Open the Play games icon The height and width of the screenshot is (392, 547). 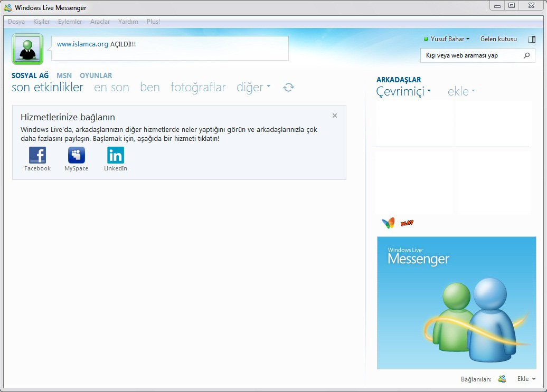(407, 223)
